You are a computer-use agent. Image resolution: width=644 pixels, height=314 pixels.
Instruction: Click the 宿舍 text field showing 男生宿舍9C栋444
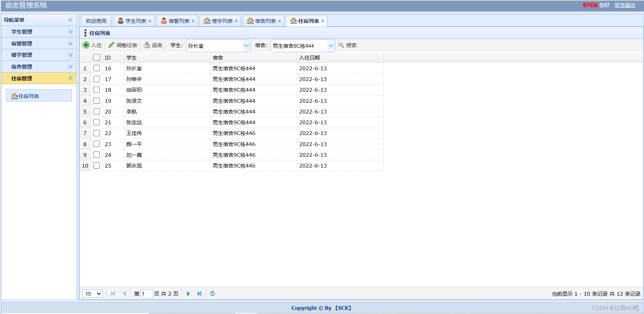(299, 46)
